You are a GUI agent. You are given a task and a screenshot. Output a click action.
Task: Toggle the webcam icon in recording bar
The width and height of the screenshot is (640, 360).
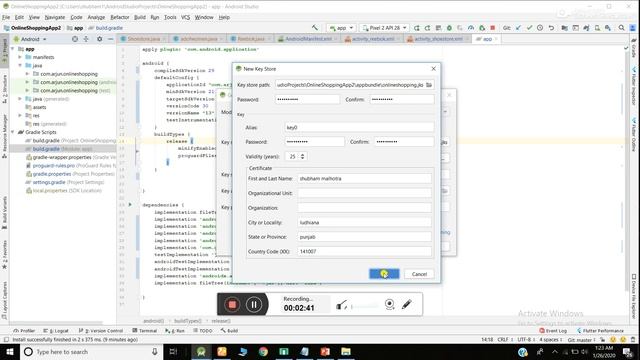390,304
